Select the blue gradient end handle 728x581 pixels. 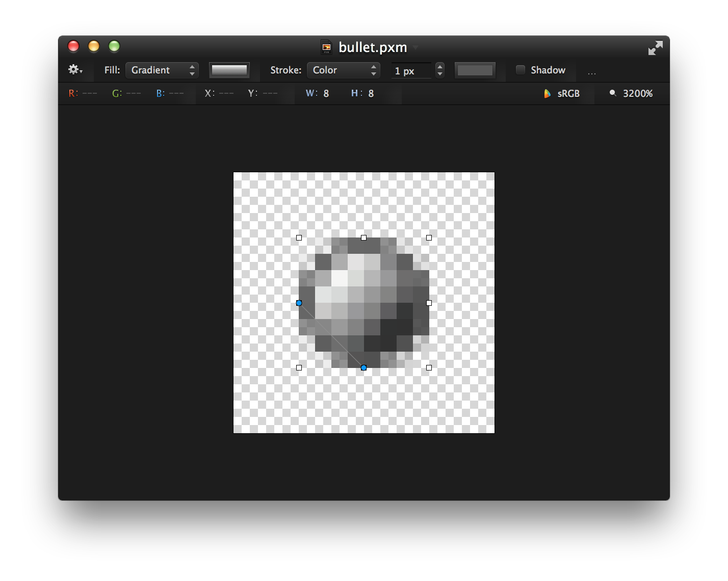(363, 367)
